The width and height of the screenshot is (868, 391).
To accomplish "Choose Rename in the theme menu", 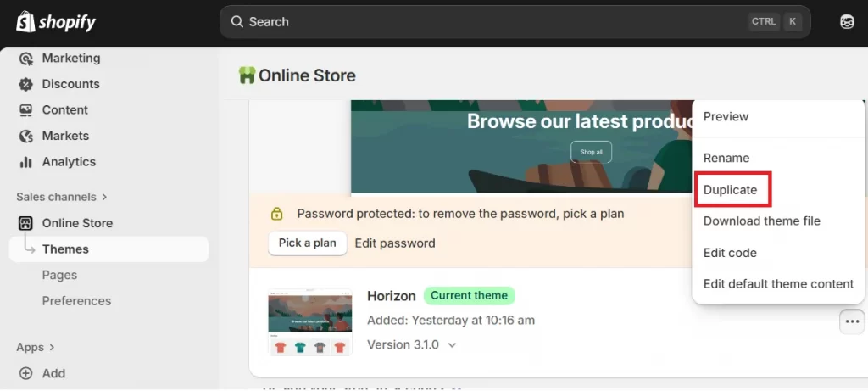I will (x=726, y=158).
